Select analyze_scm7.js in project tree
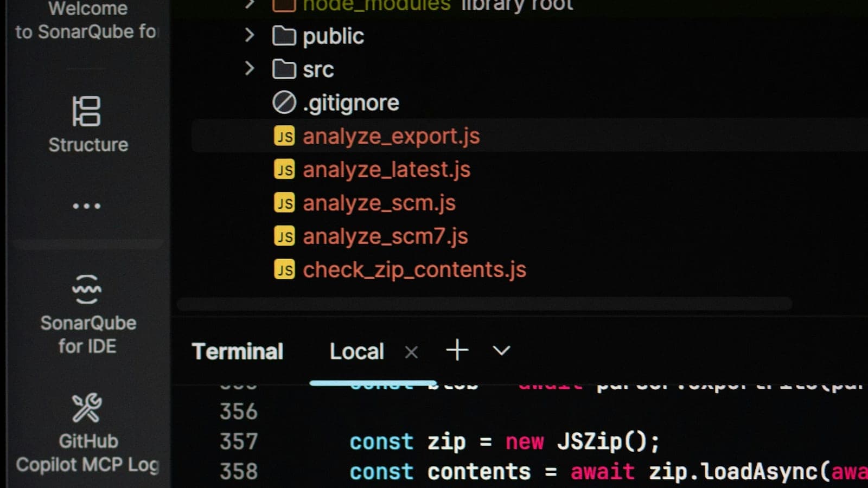Screen dimensions: 868x488 385,236
